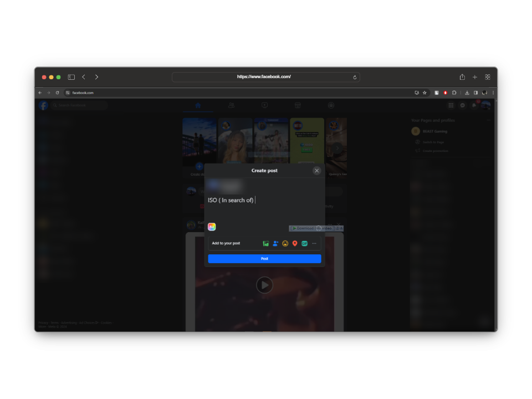Add feeling or activity emoji

(x=285, y=243)
